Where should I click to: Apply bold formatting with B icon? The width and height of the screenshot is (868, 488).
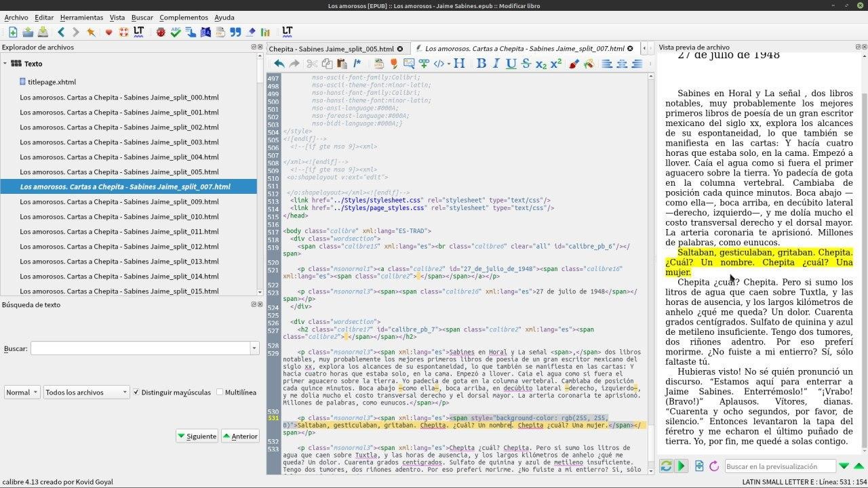point(481,64)
